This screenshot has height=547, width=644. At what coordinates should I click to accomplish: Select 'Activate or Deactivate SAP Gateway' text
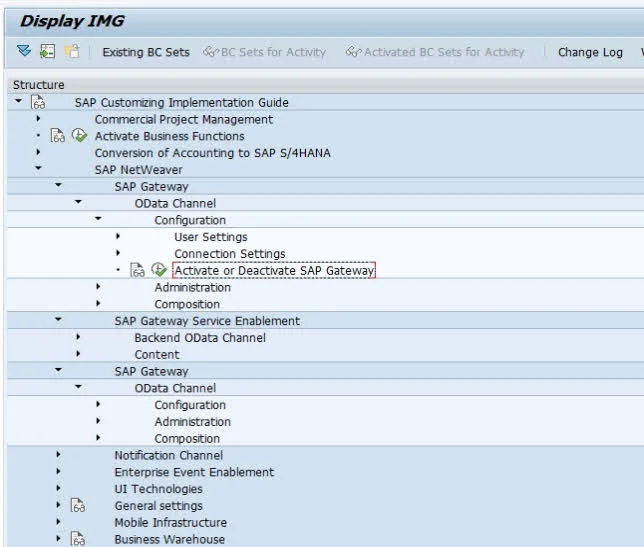coord(274,271)
